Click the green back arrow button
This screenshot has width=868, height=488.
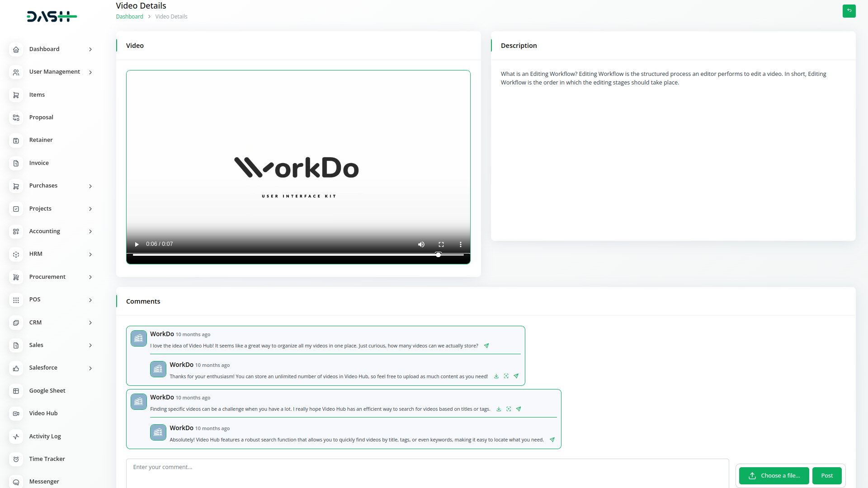pyautogui.click(x=849, y=11)
